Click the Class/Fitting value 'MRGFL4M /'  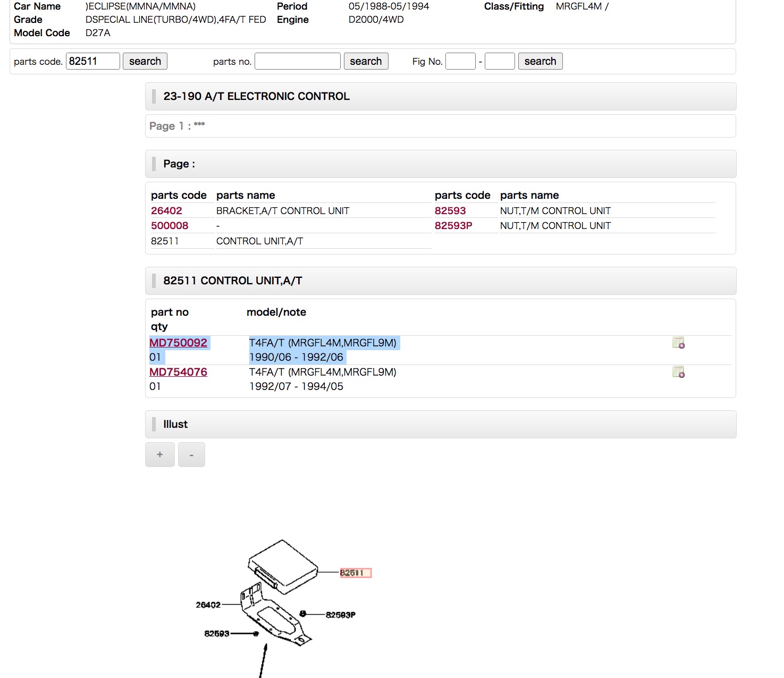(582, 6)
